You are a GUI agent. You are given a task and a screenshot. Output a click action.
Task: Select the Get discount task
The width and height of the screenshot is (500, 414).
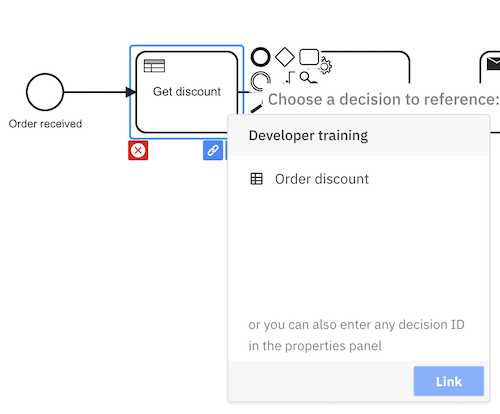pos(187,92)
